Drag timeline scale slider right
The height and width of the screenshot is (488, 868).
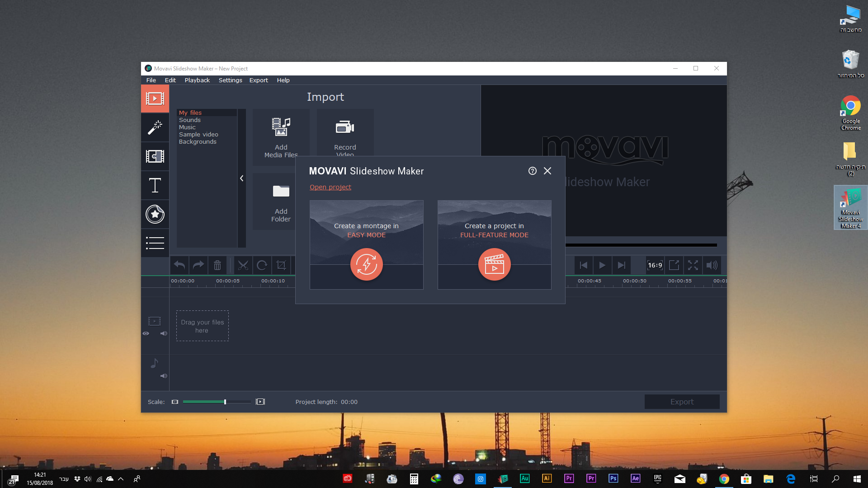pyautogui.click(x=225, y=401)
